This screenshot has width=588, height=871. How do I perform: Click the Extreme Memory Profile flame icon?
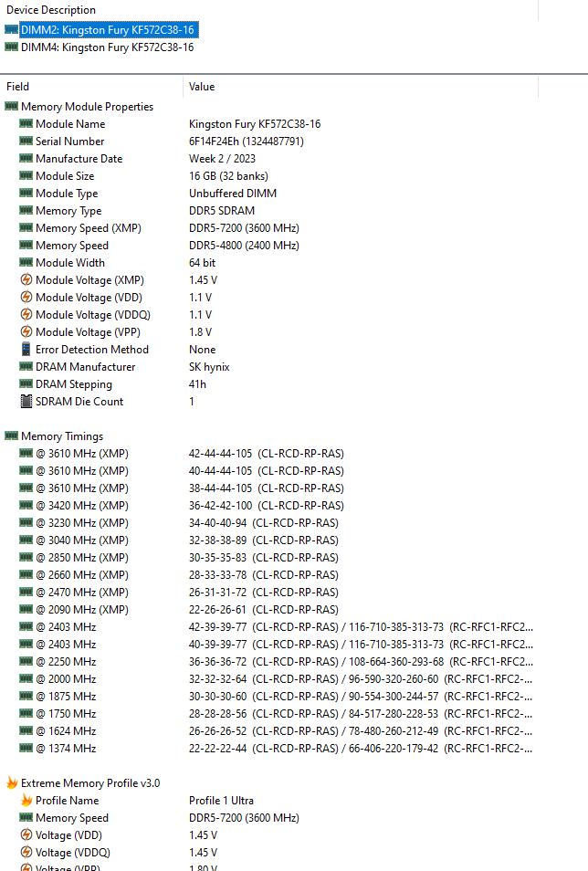point(12,782)
